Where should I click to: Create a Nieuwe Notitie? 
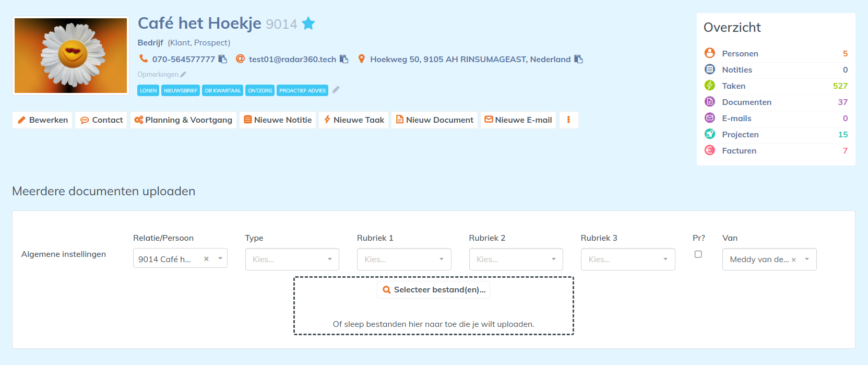pos(278,120)
